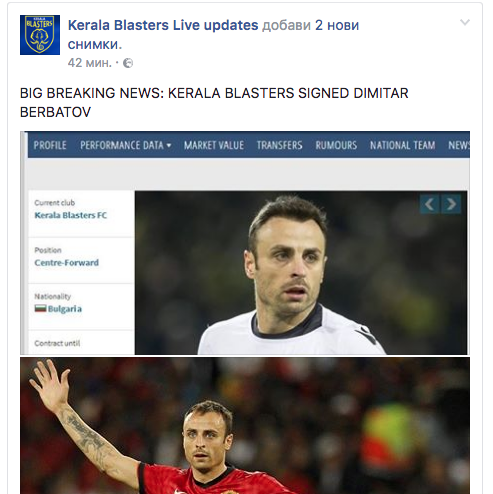The width and height of the screenshot is (493, 494).
Task: Click the previous photo arrow icon
Action: tap(430, 204)
